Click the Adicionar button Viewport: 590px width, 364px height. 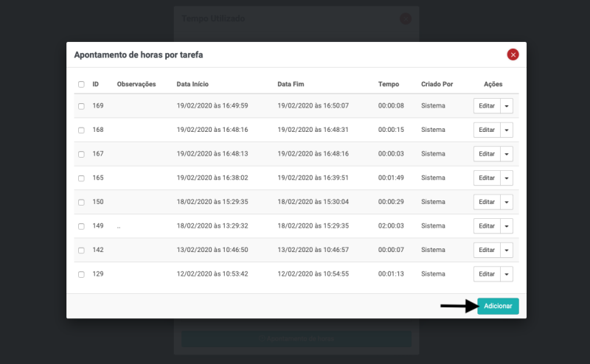[x=498, y=306]
